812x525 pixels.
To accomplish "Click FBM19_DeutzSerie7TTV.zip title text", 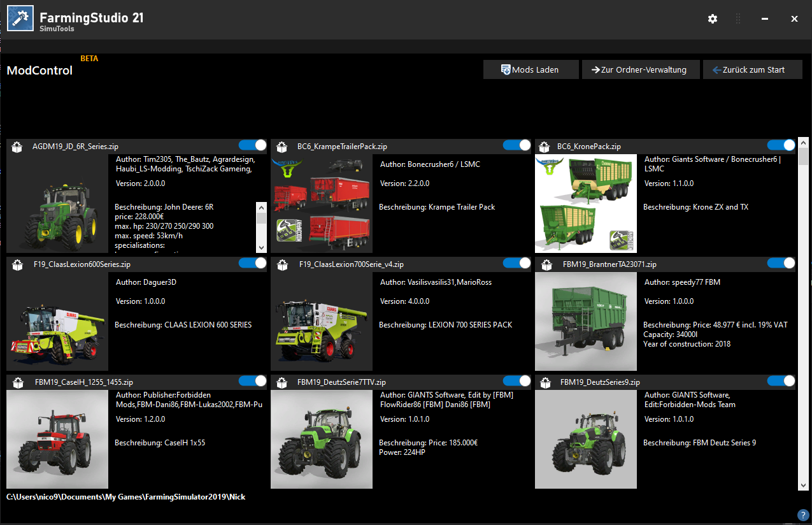I will coord(341,382).
